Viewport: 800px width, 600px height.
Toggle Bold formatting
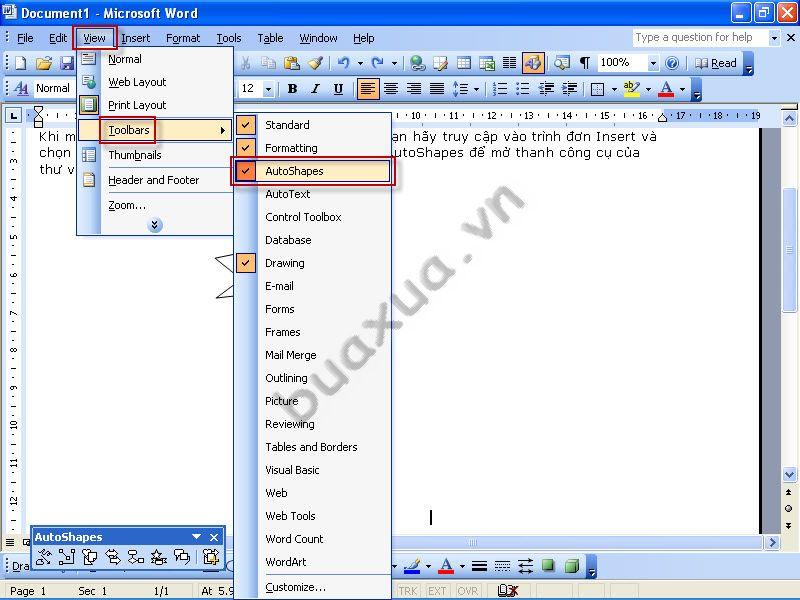click(292, 89)
